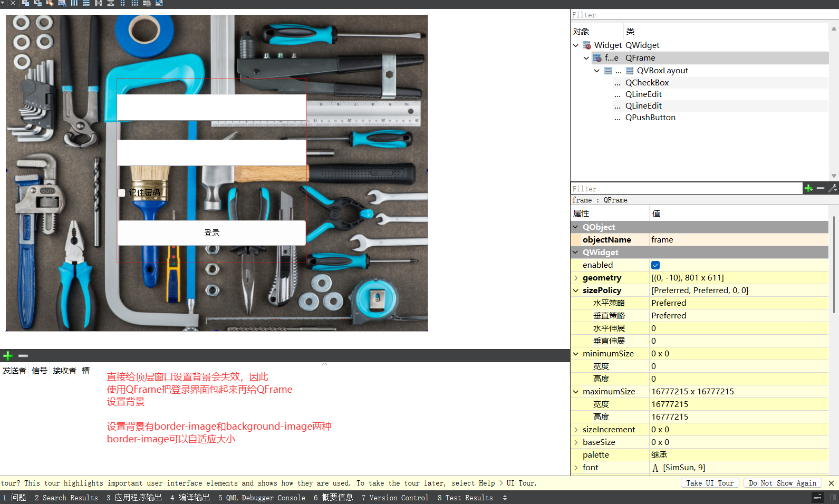Screen dimensions: 839x504
Task: Click the 登录 button on the form
Action: pos(211,232)
